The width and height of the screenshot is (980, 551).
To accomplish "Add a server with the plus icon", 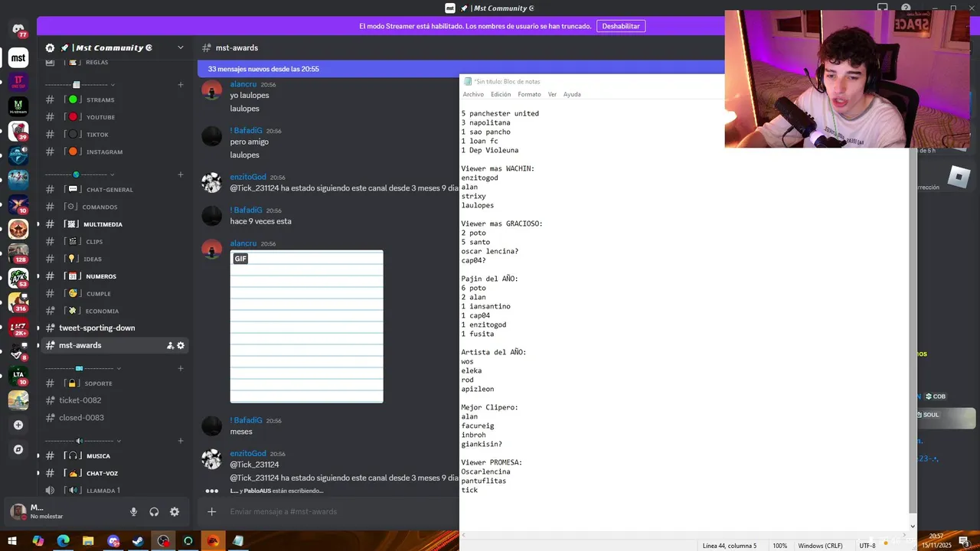I will click(x=18, y=425).
